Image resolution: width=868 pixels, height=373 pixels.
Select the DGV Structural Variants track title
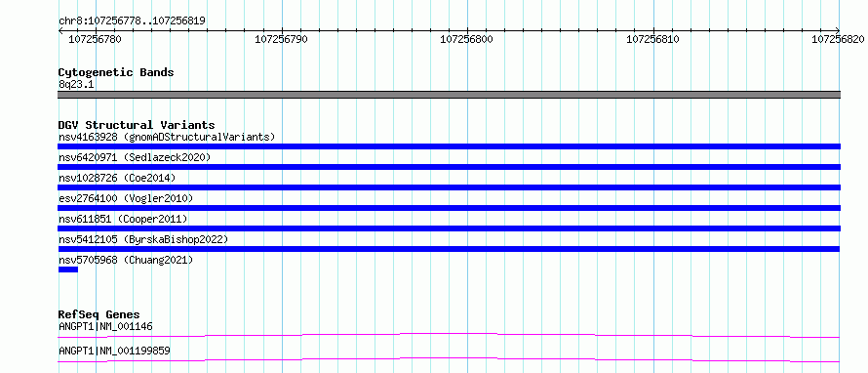point(137,125)
